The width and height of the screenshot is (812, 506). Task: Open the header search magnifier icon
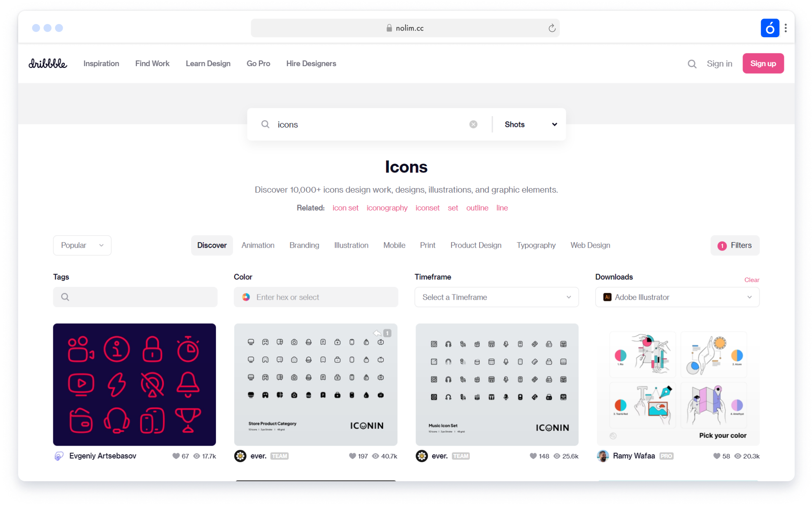(692, 64)
